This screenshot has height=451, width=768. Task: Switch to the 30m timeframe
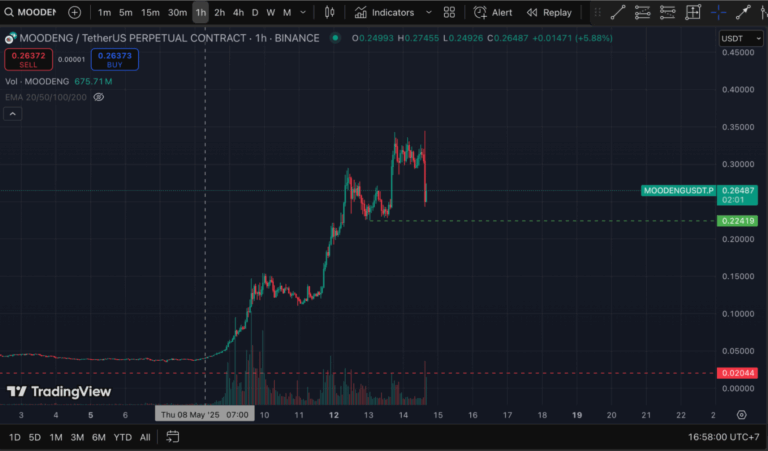[177, 13]
